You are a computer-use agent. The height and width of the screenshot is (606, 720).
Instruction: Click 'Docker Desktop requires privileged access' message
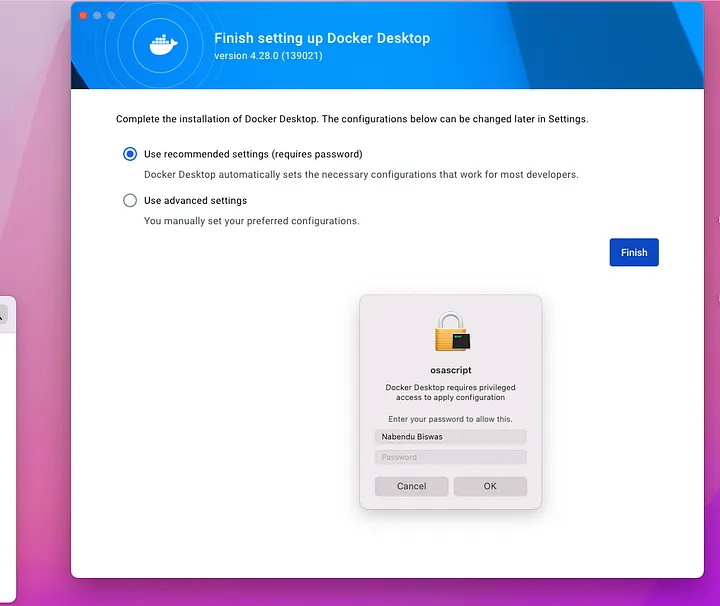(450, 392)
